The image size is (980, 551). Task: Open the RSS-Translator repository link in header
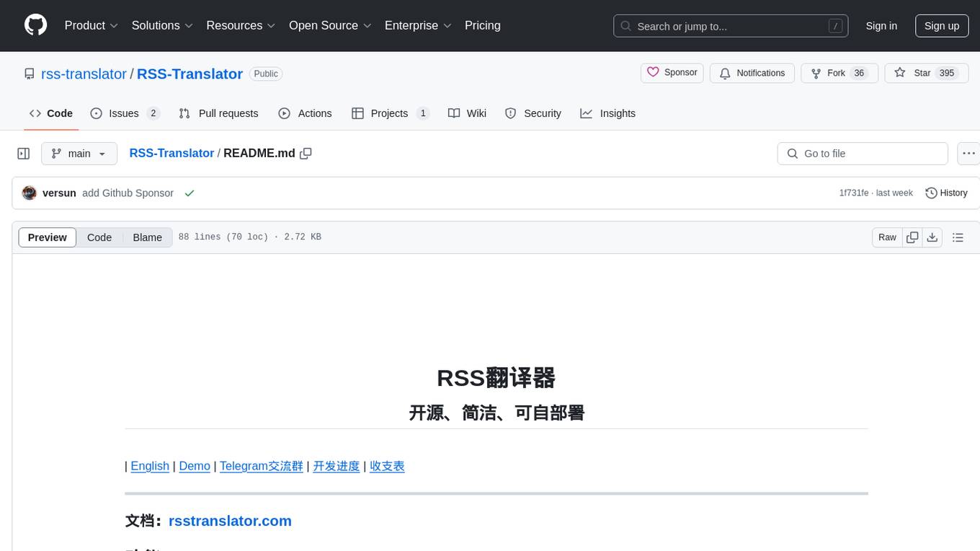tap(190, 74)
